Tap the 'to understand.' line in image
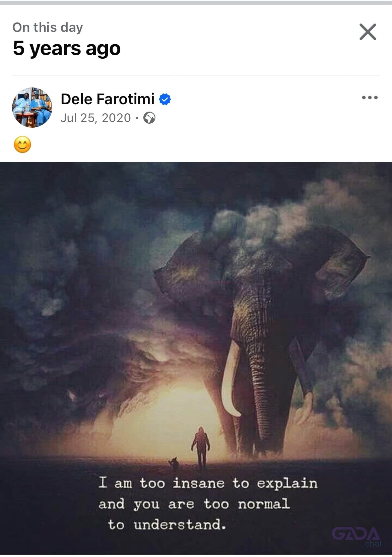This screenshot has width=392, height=557. pos(167,524)
